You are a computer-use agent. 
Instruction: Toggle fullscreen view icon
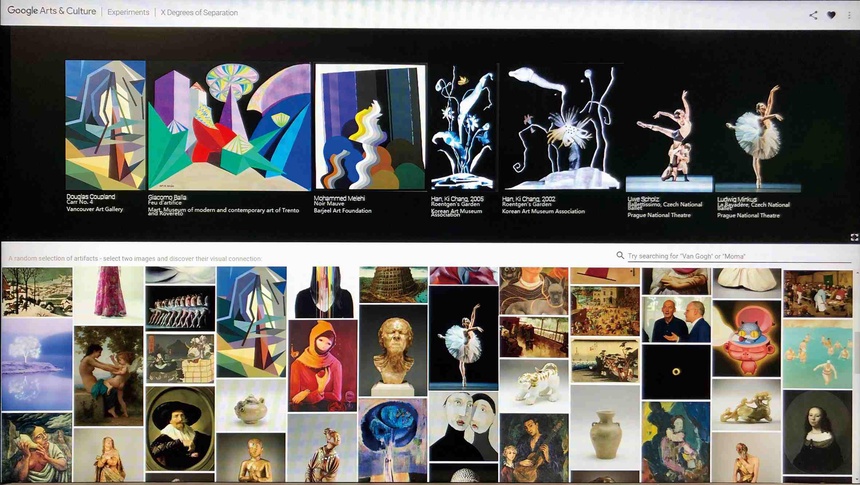coord(854,237)
